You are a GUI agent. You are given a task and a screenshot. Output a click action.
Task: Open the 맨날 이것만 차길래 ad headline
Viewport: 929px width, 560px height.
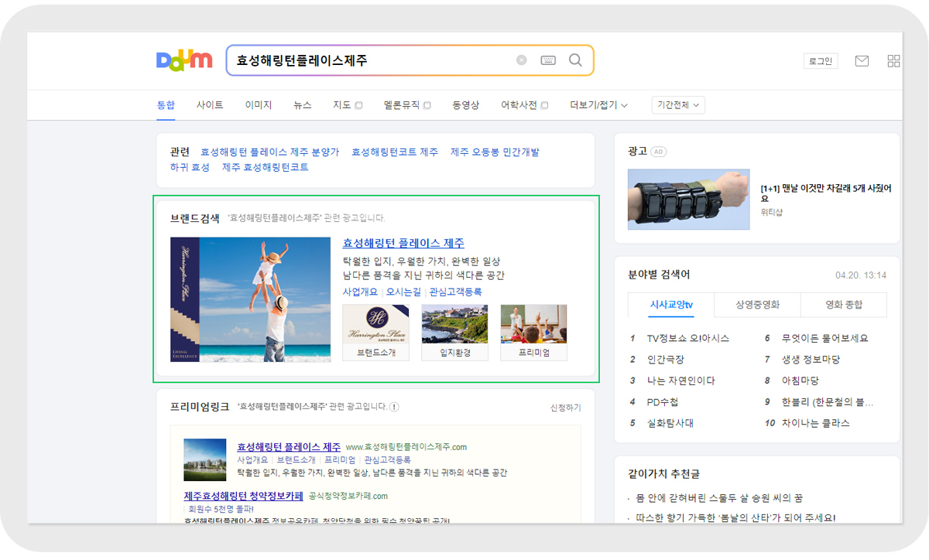pos(826,193)
